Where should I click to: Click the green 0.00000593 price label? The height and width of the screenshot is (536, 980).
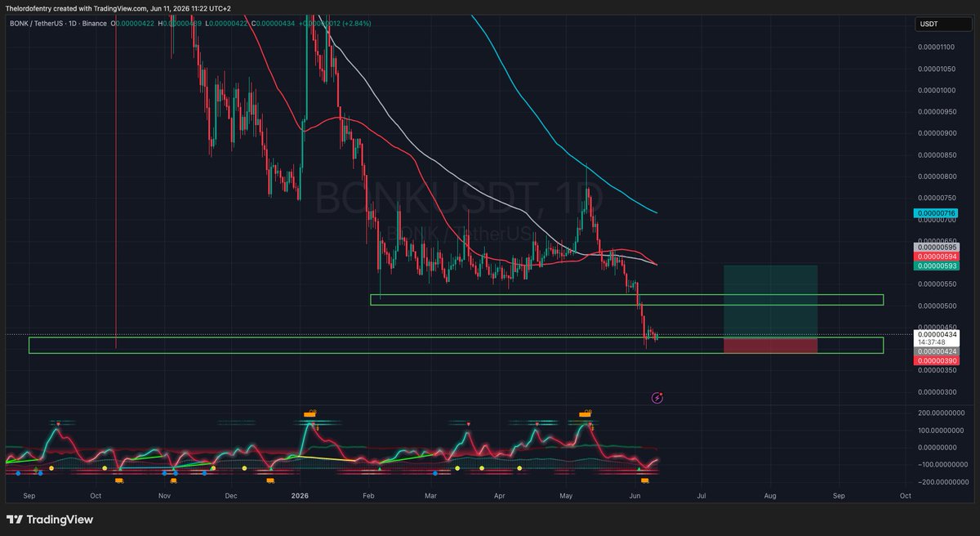coord(936,266)
